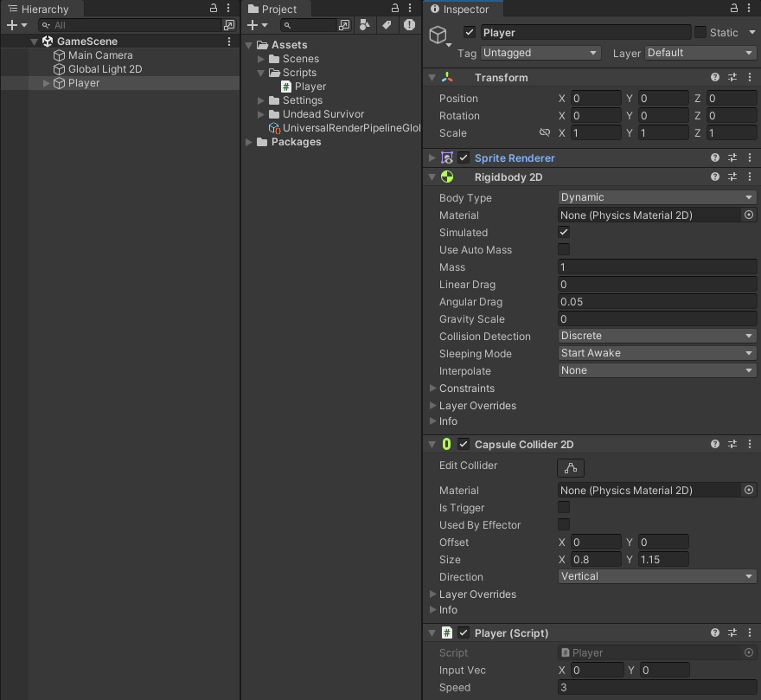Open Interpolate dropdown

(657, 370)
